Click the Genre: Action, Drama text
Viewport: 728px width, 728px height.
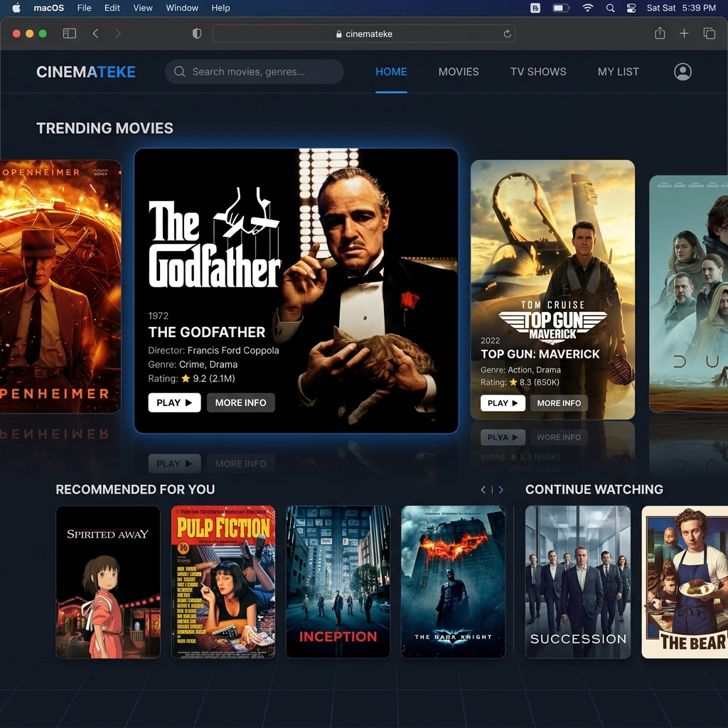pos(520,370)
